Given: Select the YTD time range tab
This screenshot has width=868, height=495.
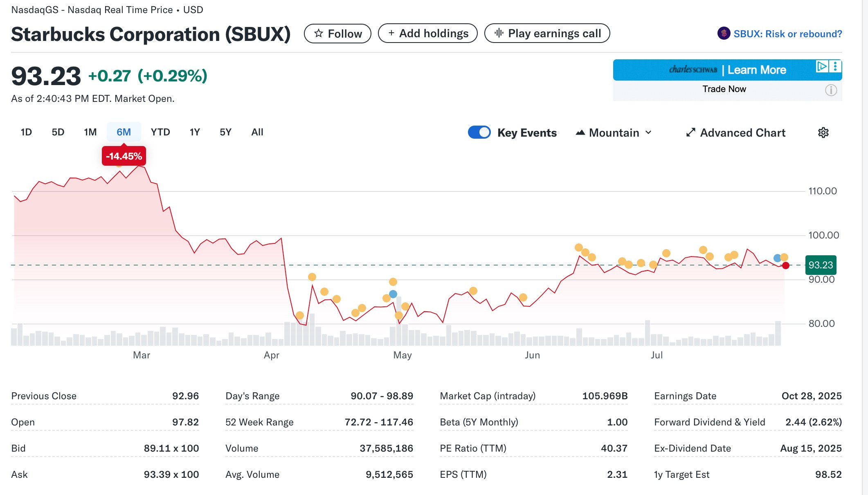Looking at the screenshot, I should point(160,132).
